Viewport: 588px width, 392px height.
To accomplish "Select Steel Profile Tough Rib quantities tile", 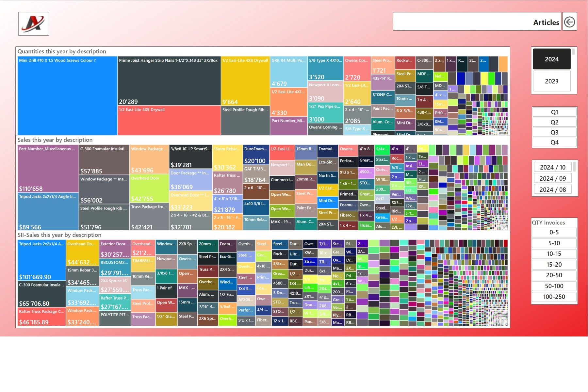I will point(245,120).
